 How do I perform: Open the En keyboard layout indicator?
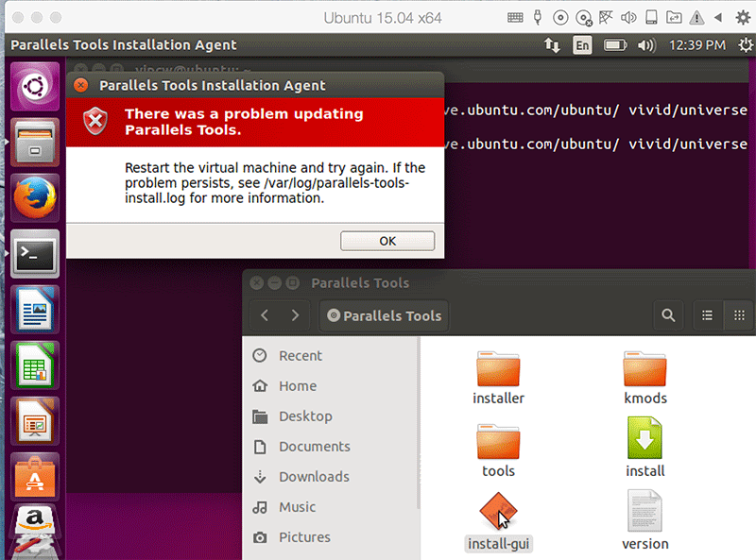[x=582, y=45]
